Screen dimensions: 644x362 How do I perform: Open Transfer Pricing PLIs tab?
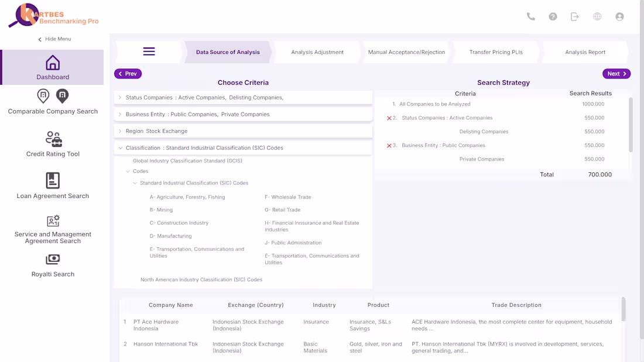(496, 52)
